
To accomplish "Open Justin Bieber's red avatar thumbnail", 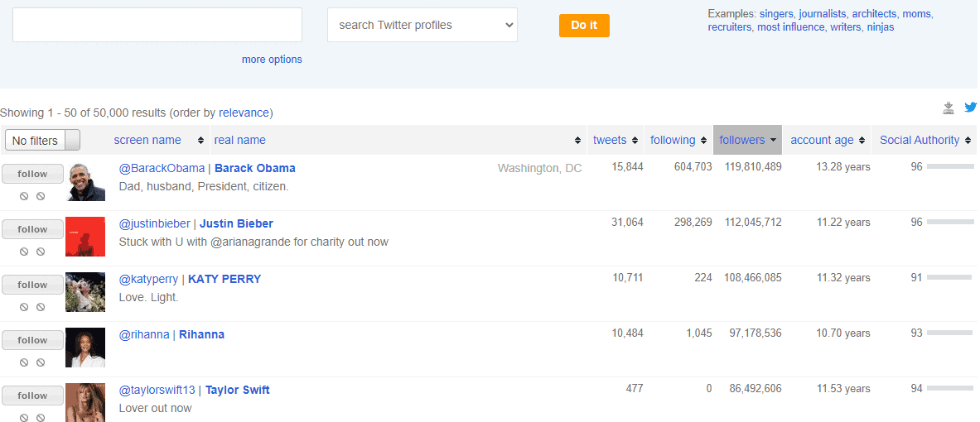I will (x=85, y=237).
